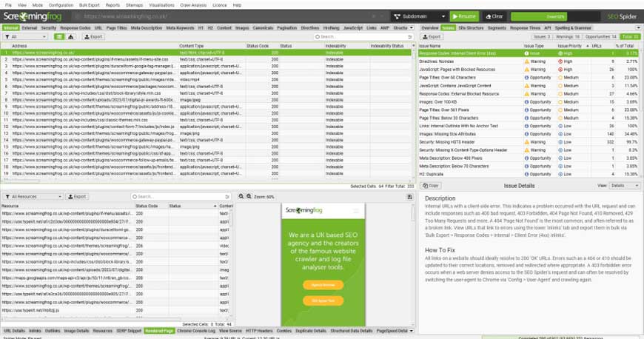
Task: Open the All filter dropdown
Action: [x=25, y=36]
